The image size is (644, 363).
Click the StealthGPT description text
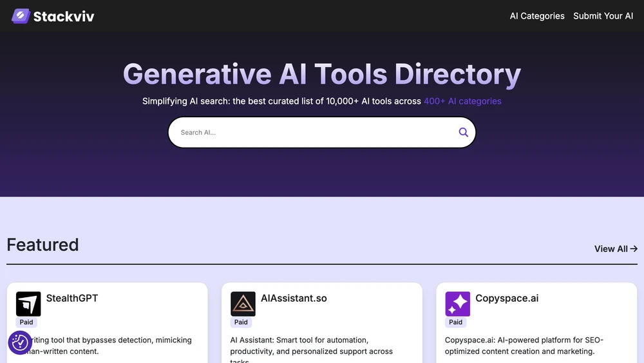pos(104,346)
